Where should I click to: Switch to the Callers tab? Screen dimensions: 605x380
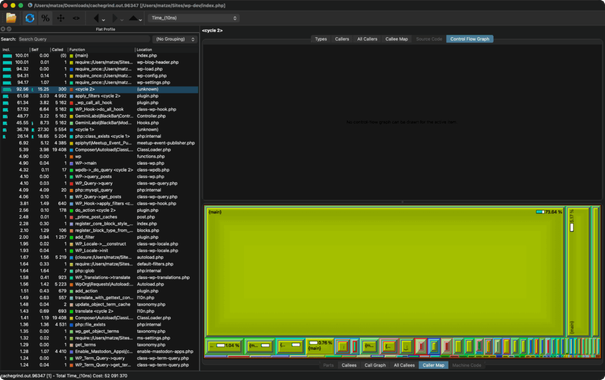click(x=342, y=39)
